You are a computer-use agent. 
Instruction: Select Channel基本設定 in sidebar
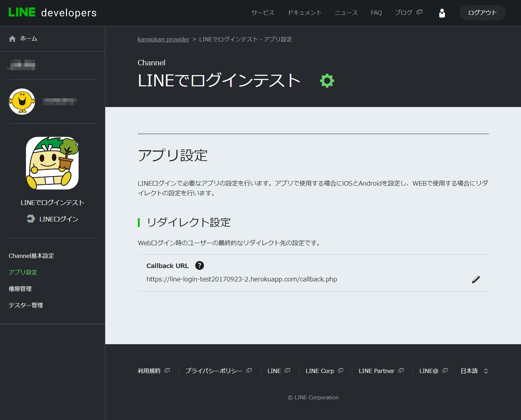point(31,256)
